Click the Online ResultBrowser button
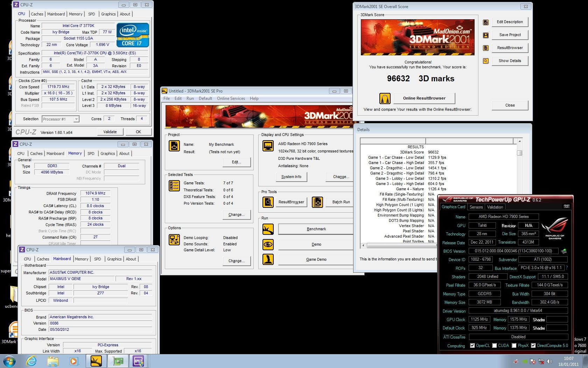 [424, 98]
